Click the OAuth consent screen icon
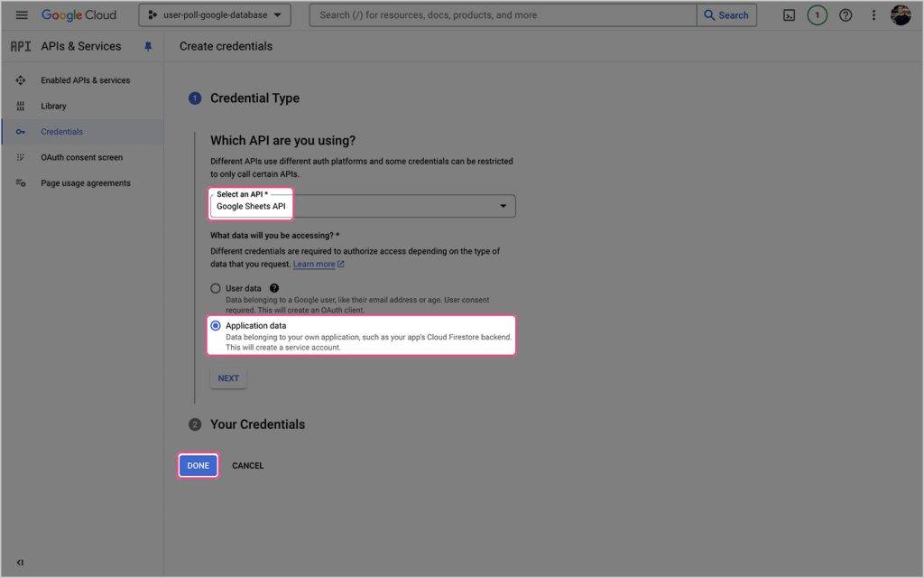 21,157
